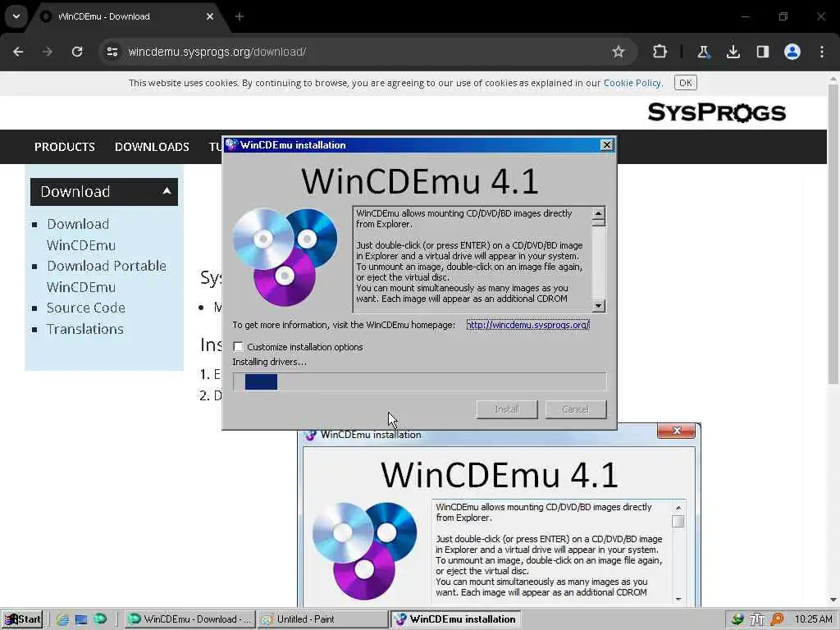The height and width of the screenshot is (630, 840).
Task: Switch to WinCDEmu - Download taskbar button
Action: point(189,619)
